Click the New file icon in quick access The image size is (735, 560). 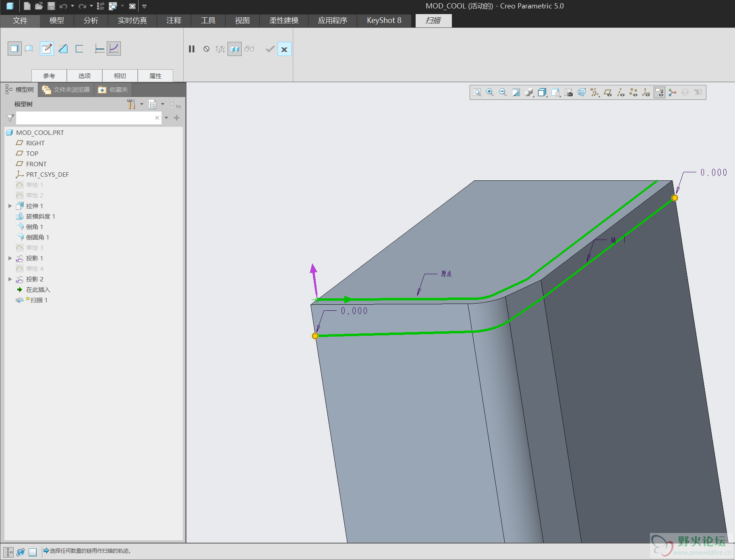tap(27, 6)
